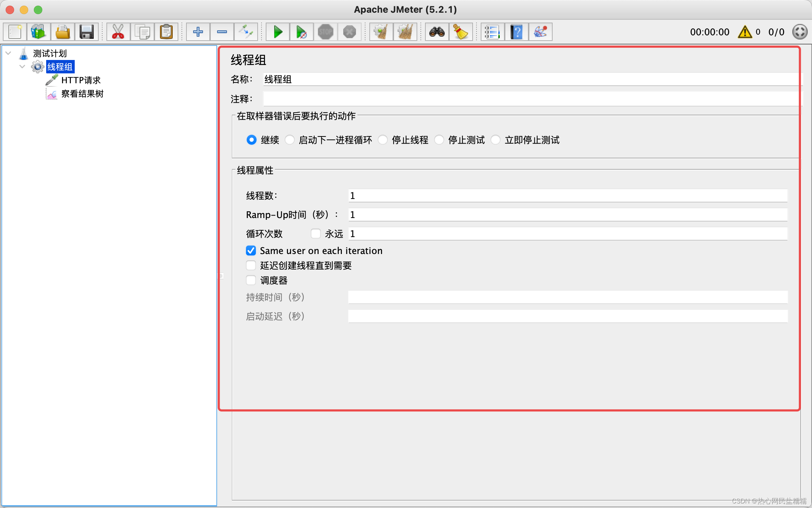This screenshot has width=812, height=508.
Task: Expand all tree nodes with plus icon
Action: click(198, 32)
